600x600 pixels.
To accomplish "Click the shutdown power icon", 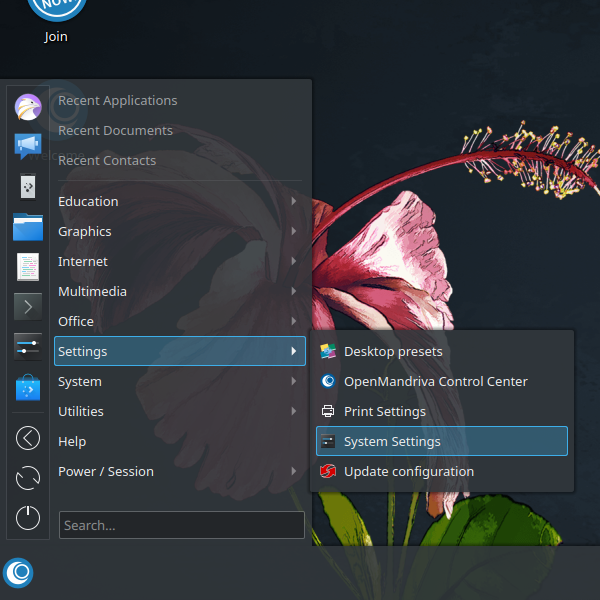I will pyautogui.click(x=28, y=518).
